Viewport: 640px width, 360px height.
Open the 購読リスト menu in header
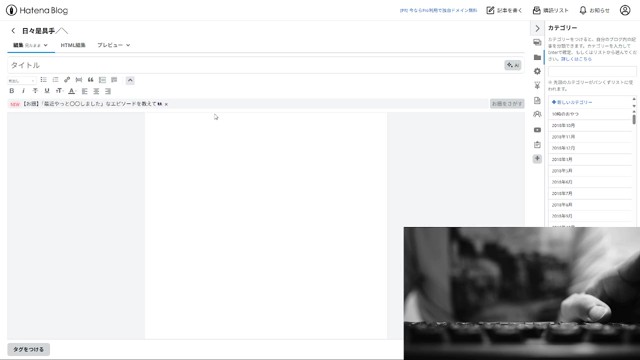click(551, 10)
